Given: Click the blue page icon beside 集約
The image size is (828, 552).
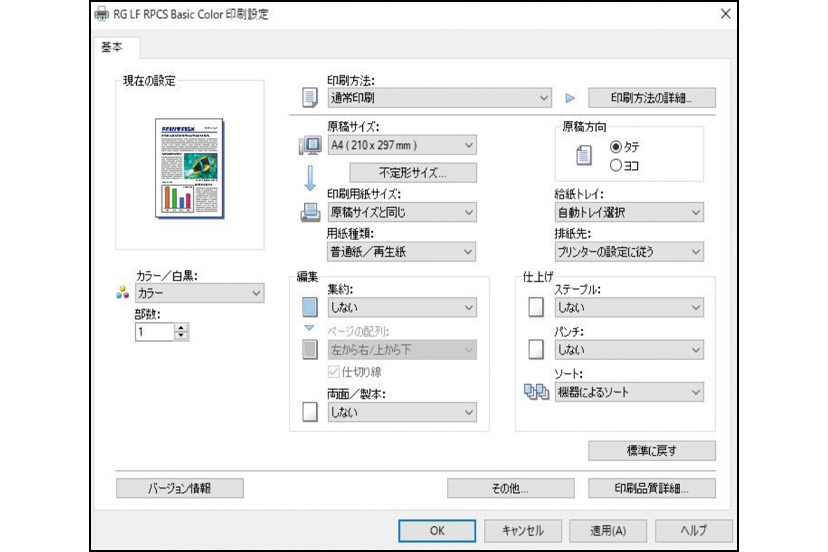Looking at the screenshot, I should [310, 307].
